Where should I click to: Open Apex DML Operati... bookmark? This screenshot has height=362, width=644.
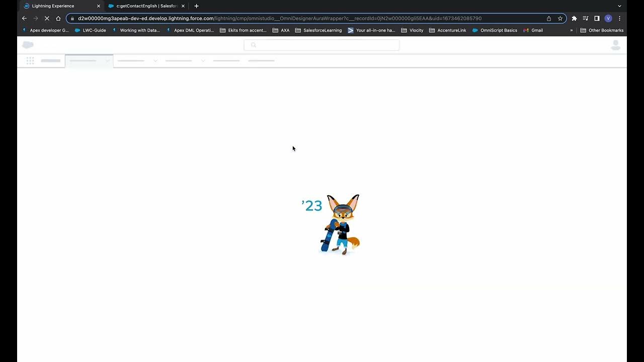coord(190,30)
